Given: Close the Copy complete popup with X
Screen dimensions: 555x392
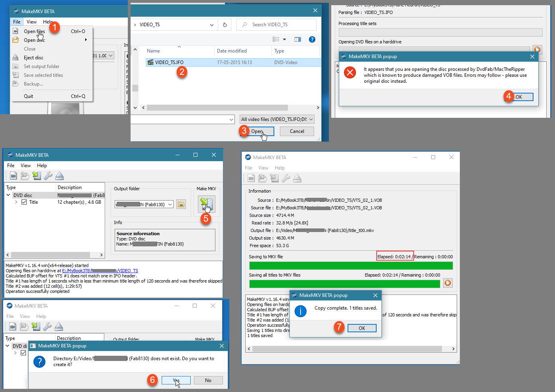Looking at the screenshot, I should coord(375,295).
